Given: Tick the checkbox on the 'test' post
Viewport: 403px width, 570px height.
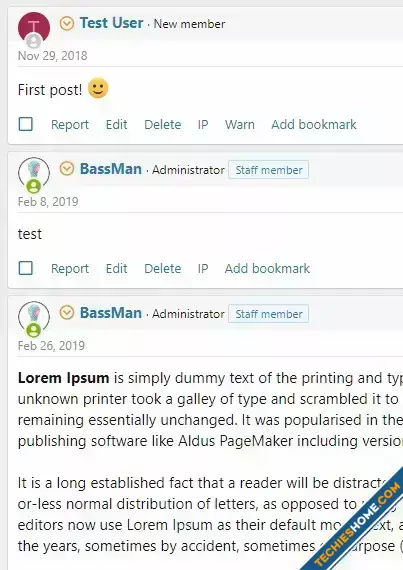Looking at the screenshot, I should [x=25, y=268].
